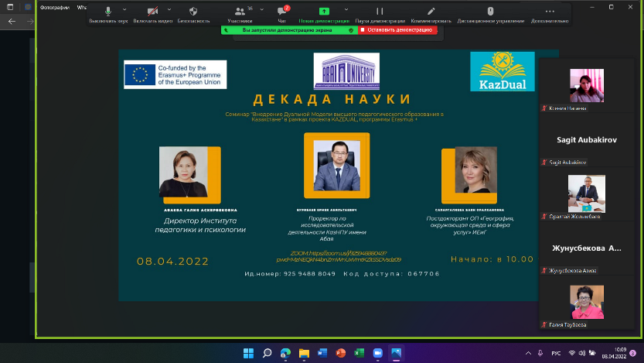
Task: Open the Zoom Chat
Action: click(282, 12)
